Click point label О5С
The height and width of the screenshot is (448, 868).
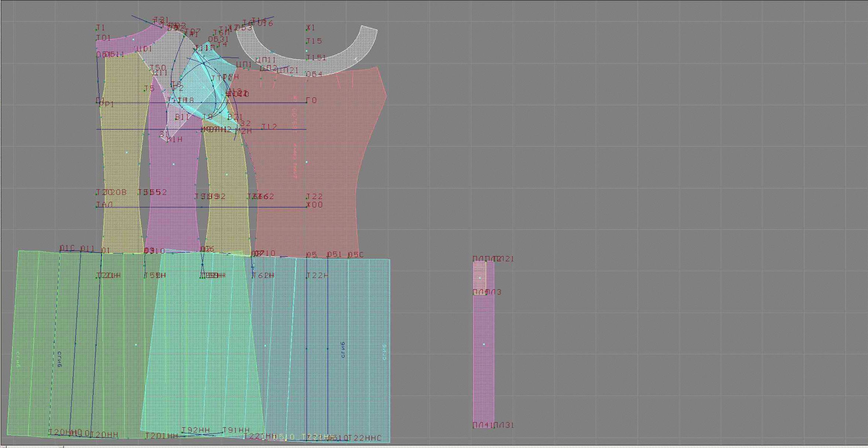[356, 255]
